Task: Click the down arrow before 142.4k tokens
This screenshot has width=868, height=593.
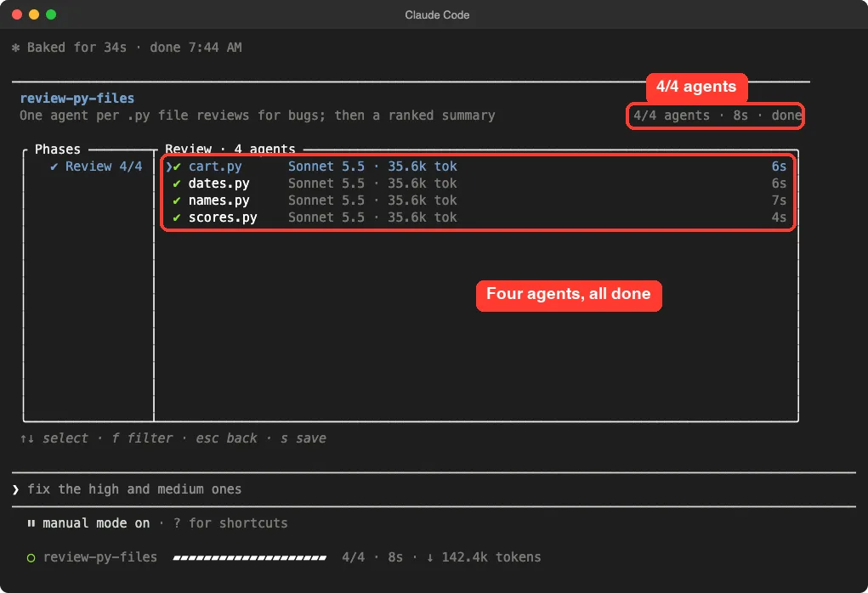Action: coord(429,557)
